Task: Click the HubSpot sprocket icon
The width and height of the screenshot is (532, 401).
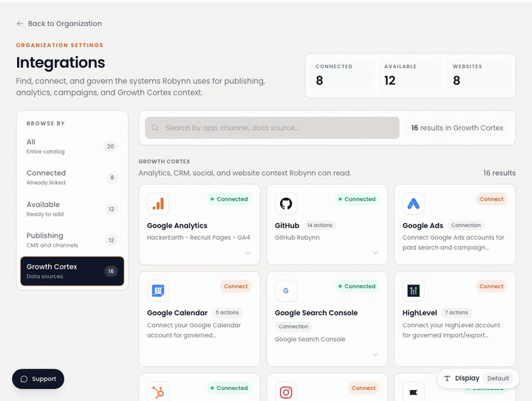Action: pyautogui.click(x=158, y=392)
